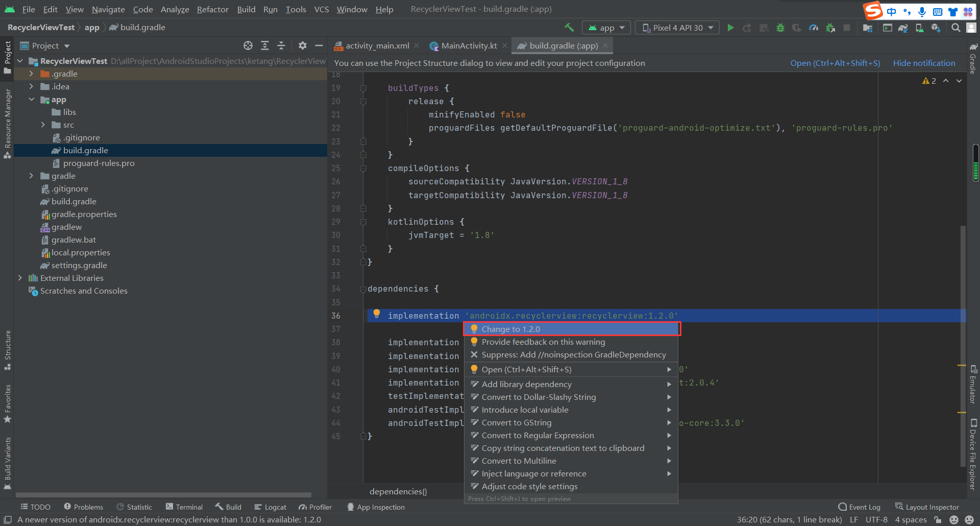980x526 pixels.
Task: Sync project with Gradle files icon
Action: [903, 28]
